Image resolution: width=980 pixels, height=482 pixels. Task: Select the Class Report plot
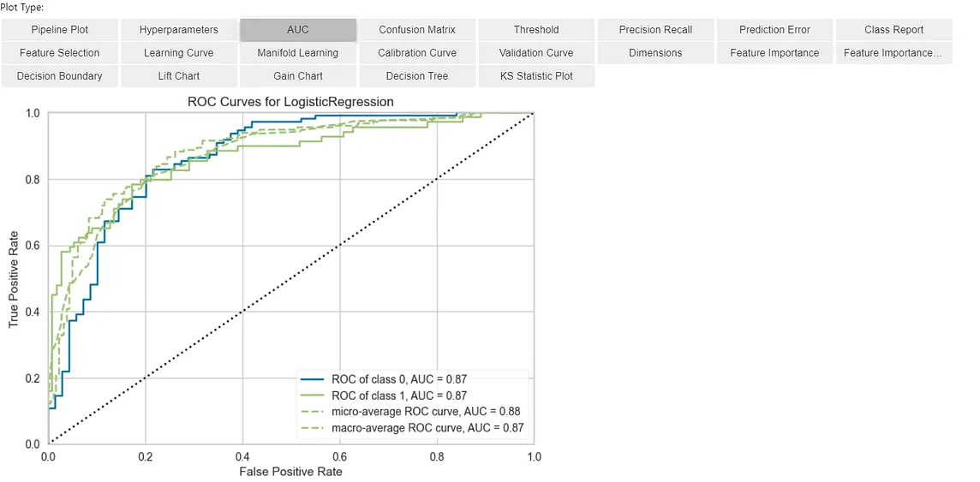(x=894, y=29)
